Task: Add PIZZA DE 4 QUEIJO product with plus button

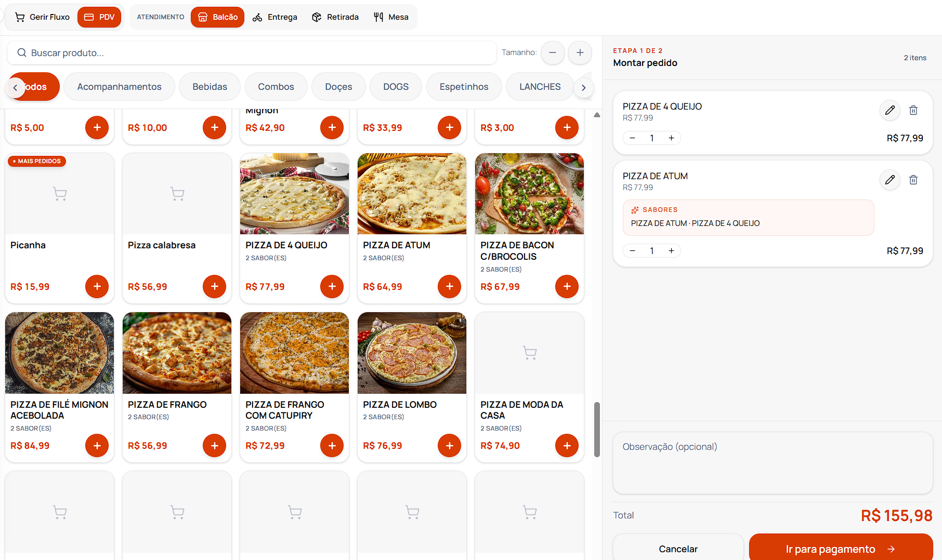Action: tap(332, 286)
